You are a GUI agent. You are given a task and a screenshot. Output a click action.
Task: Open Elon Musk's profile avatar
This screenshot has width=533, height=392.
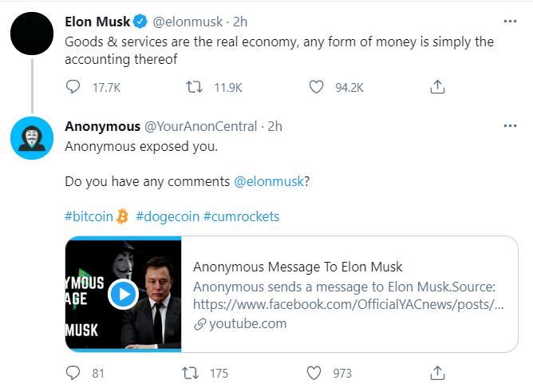click(31, 33)
